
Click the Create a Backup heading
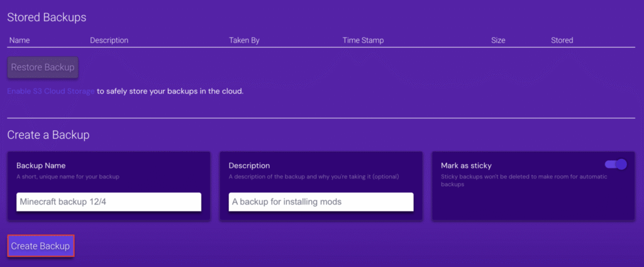pos(48,135)
